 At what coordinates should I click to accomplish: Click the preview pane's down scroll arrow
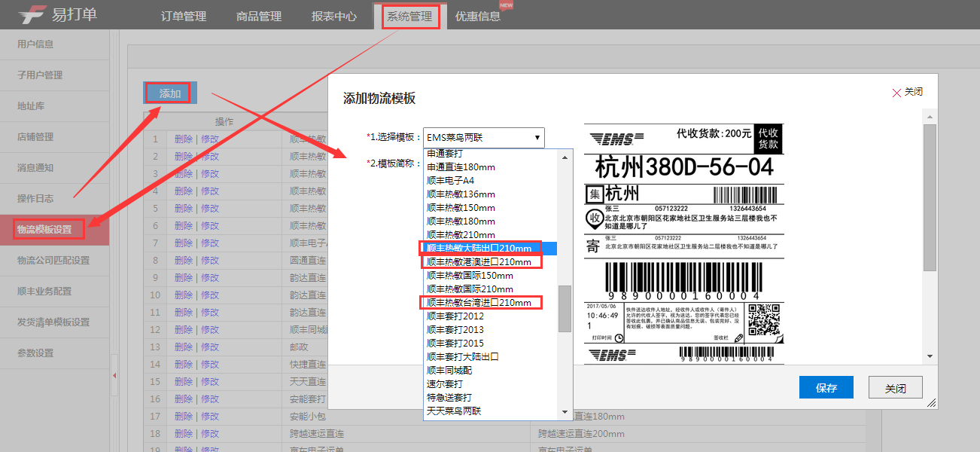click(930, 356)
